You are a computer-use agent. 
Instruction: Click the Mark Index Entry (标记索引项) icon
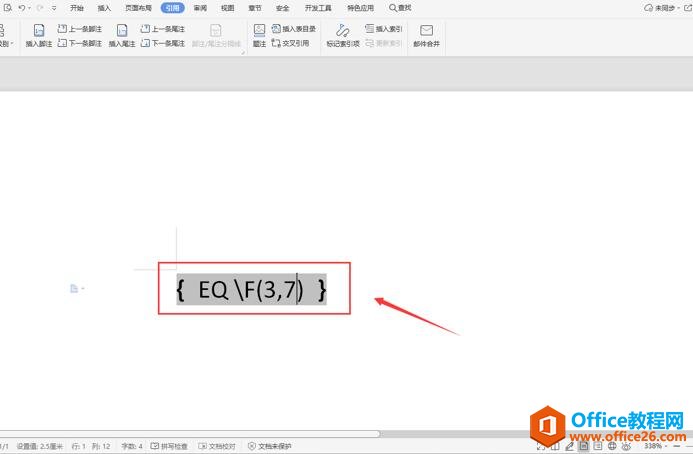coord(343,31)
